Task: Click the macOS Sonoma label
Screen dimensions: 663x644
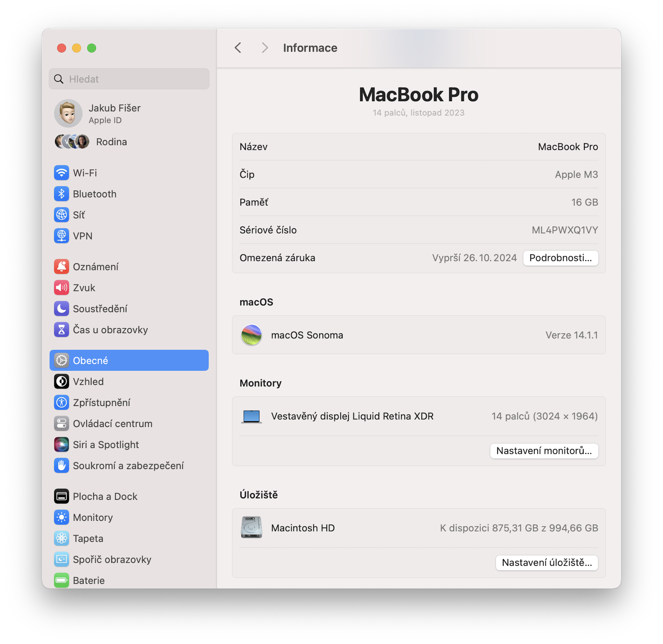Action: pyautogui.click(x=307, y=335)
